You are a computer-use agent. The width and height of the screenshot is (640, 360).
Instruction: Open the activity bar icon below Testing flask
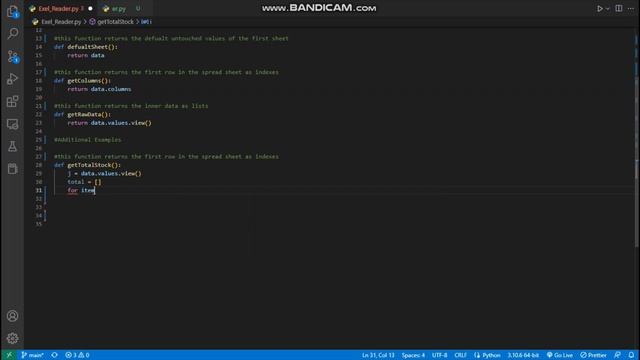click(12, 169)
